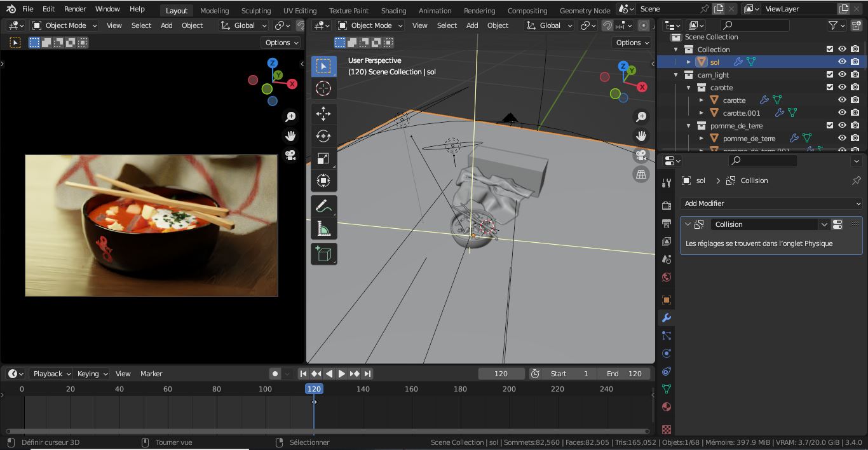The width and height of the screenshot is (868, 450).
Task: Expand the pomme_de_terre object tree item
Action: pyautogui.click(x=702, y=138)
